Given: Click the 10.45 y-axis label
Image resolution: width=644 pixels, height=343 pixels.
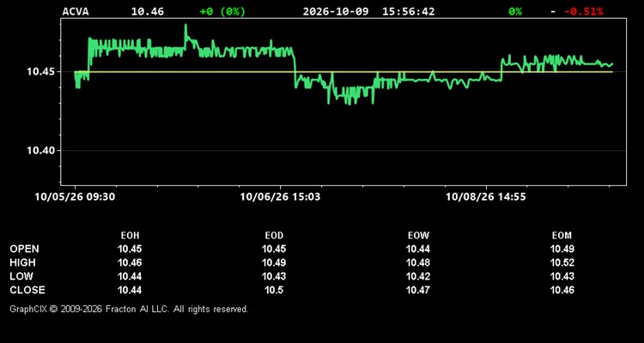Looking at the screenshot, I should (40, 72).
